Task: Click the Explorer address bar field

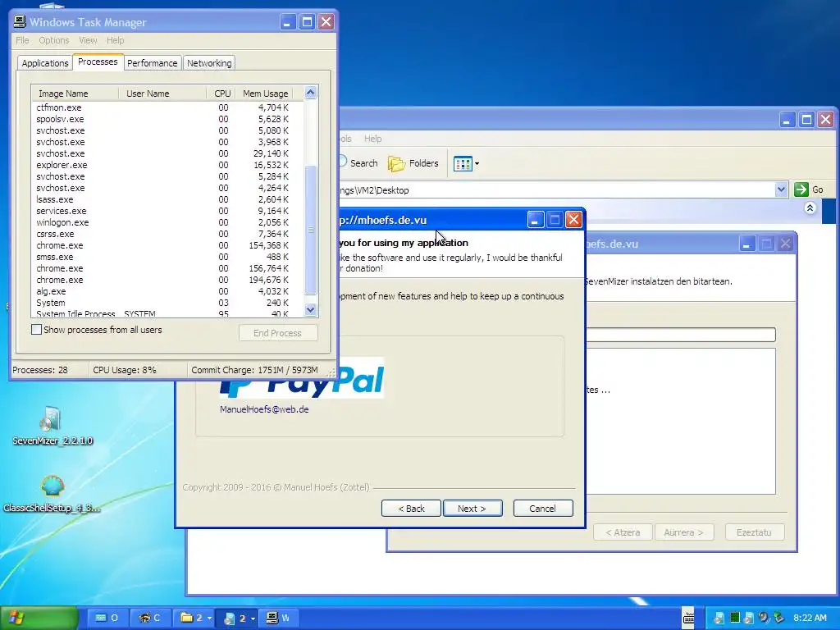Action: (x=556, y=189)
